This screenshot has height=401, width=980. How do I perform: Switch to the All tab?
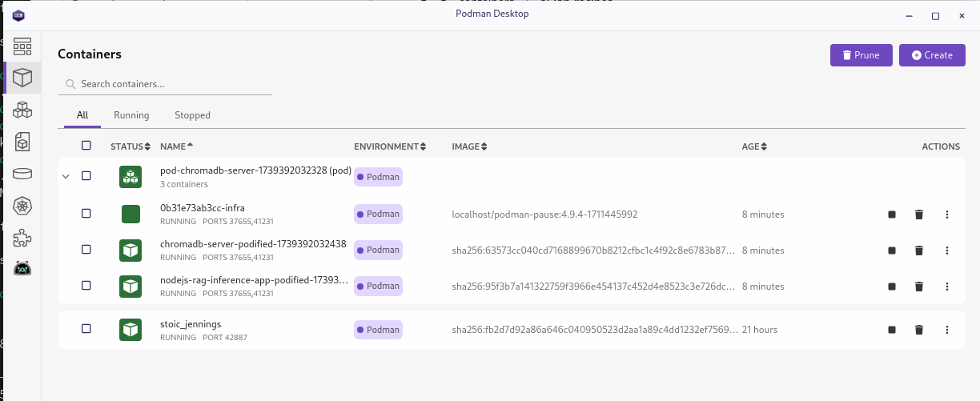pyautogui.click(x=82, y=115)
